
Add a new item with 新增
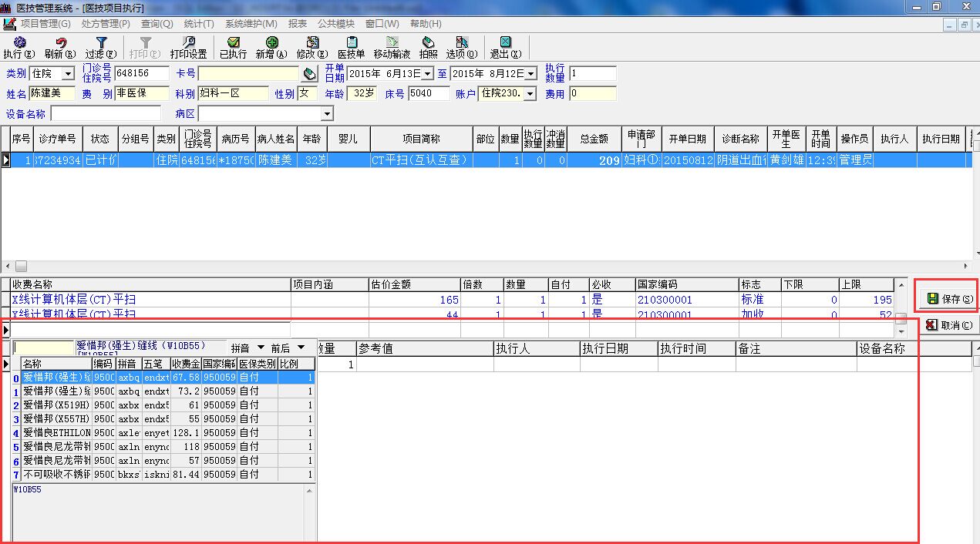pyautogui.click(x=271, y=47)
